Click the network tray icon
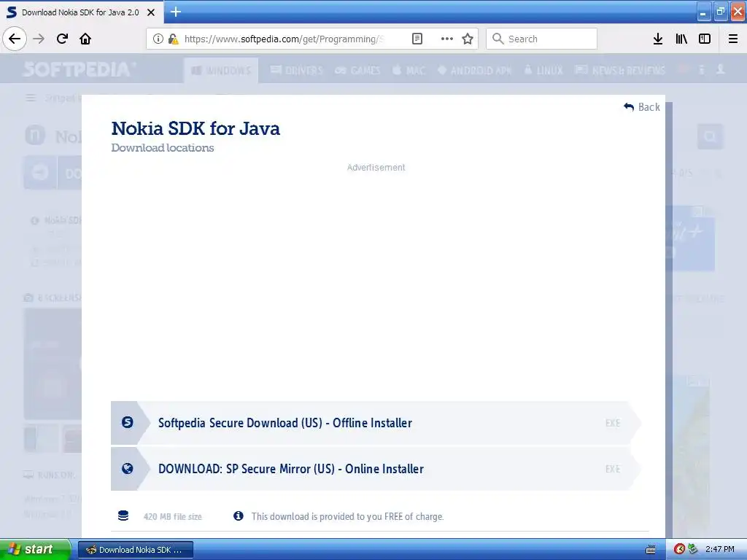This screenshot has width=747, height=560. [692, 549]
